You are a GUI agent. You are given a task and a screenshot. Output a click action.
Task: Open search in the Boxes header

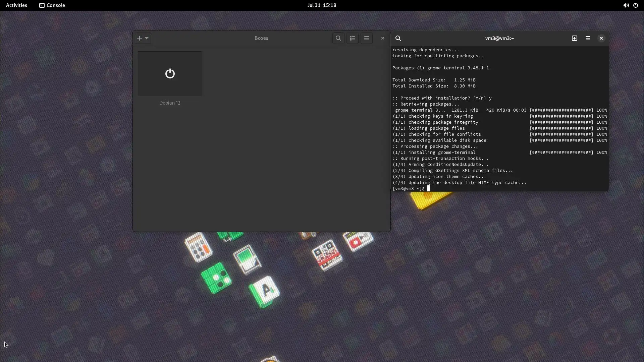point(338,38)
